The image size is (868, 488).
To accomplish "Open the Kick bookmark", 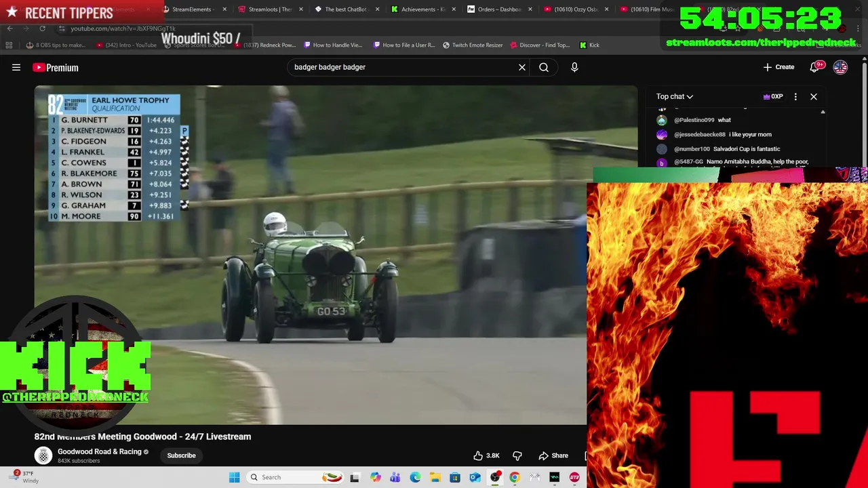I will [x=589, y=45].
